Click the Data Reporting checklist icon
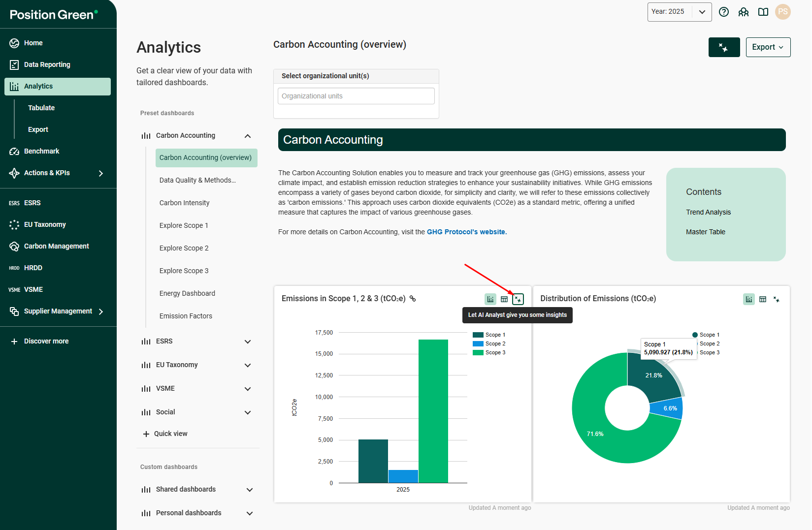The width and height of the screenshot is (812, 530). coord(14,64)
